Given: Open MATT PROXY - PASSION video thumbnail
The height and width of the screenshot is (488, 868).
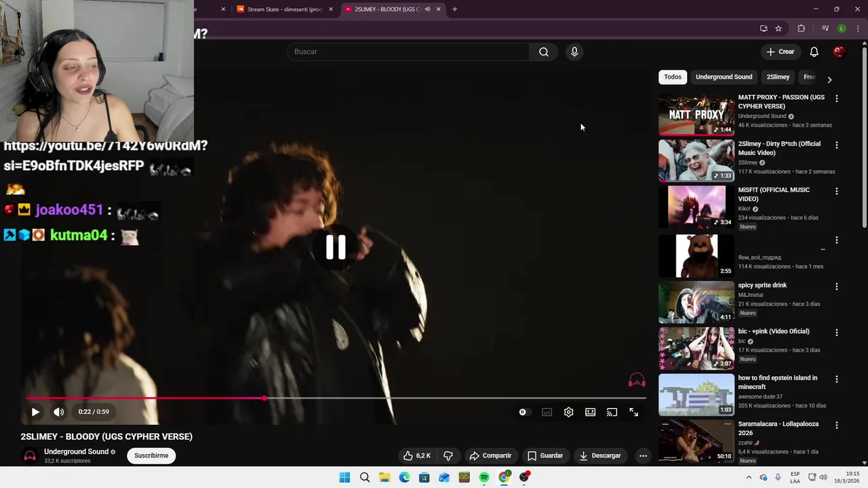Looking at the screenshot, I should [x=696, y=115].
